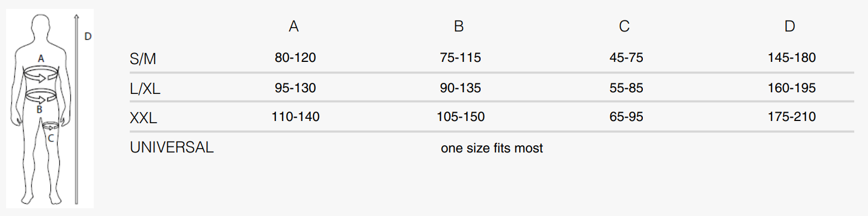The height and width of the screenshot is (216, 868).
Task: Click the S/M height value 145-180
Action: coord(791,57)
